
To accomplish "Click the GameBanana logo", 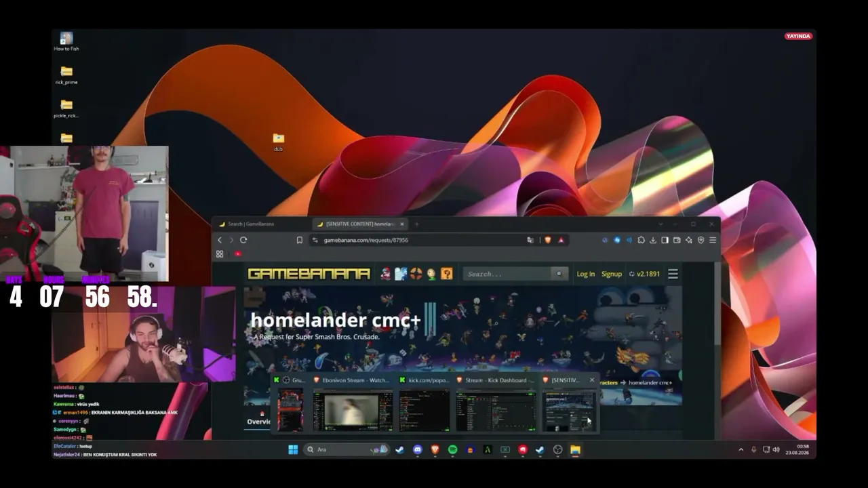I will pos(309,274).
